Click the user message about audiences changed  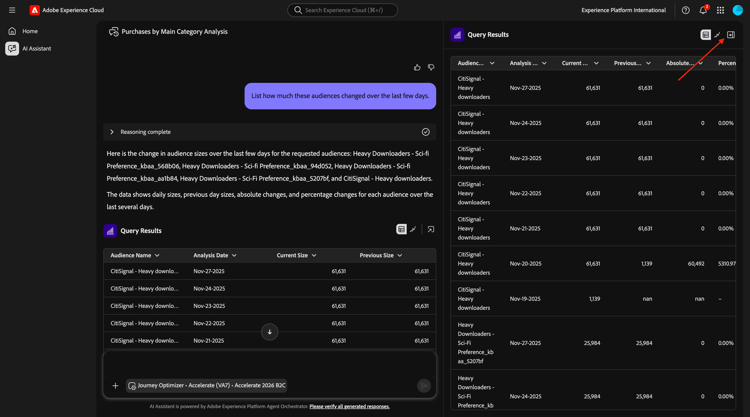(x=340, y=96)
